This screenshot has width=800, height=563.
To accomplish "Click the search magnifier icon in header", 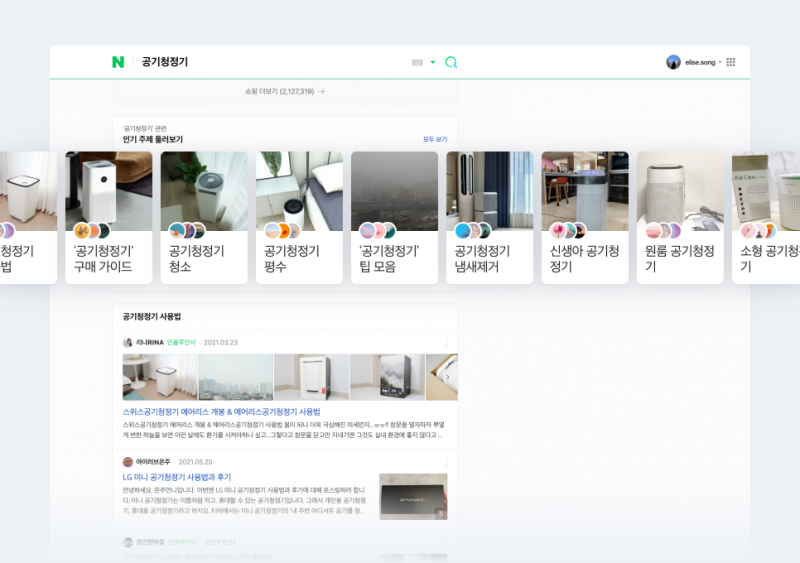I will click(451, 62).
